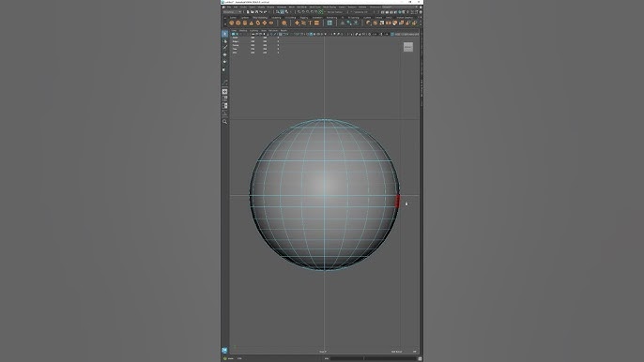This screenshot has width=644, height=362.
Task: Activate the Lasso select tool
Action: pyautogui.click(x=224, y=41)
